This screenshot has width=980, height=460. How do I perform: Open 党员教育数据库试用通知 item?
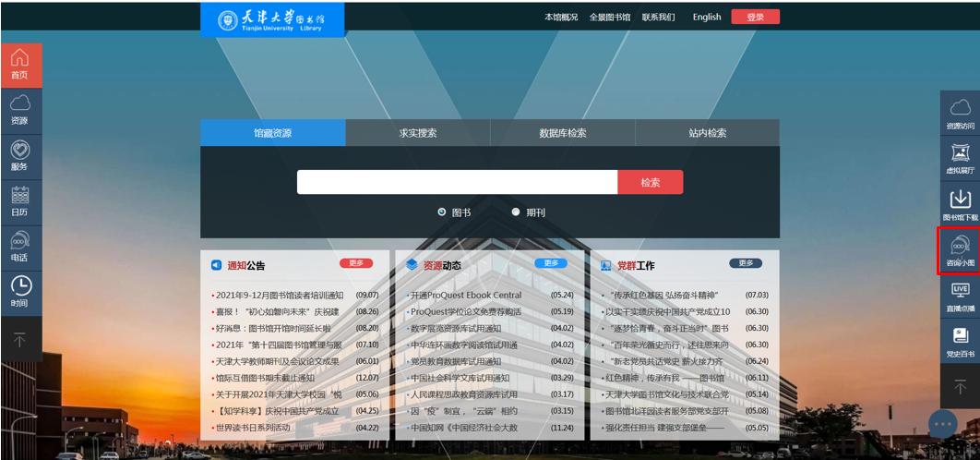(456, 361)
